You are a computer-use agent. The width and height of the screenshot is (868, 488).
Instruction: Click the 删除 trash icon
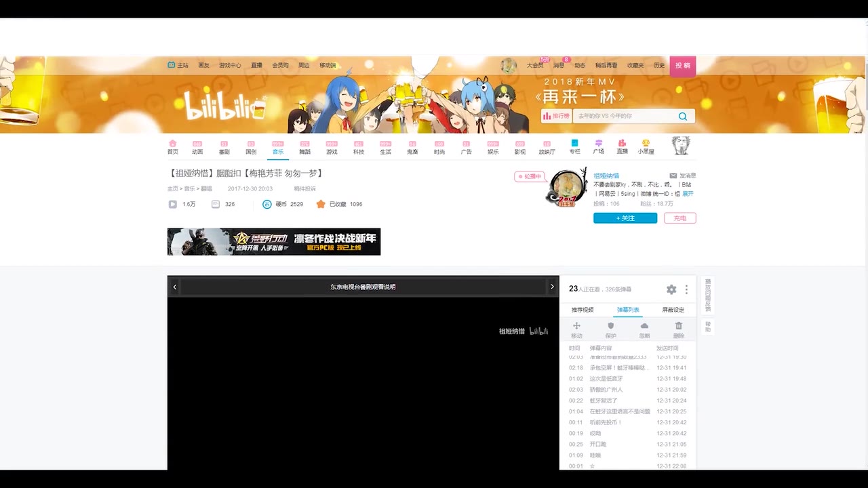(x=679, y=326)
